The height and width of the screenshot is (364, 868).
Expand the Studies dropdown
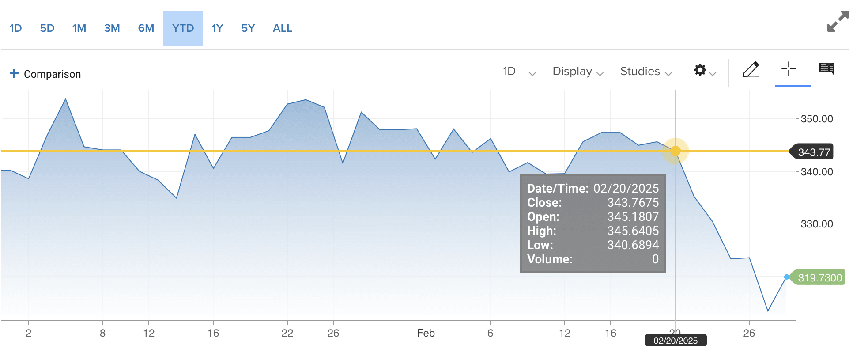pyautogui.click(x=646, y=72)
